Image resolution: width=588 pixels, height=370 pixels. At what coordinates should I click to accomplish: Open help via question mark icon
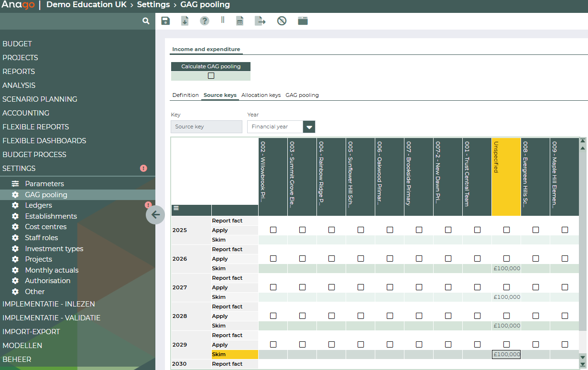click(x=205, y=21)
